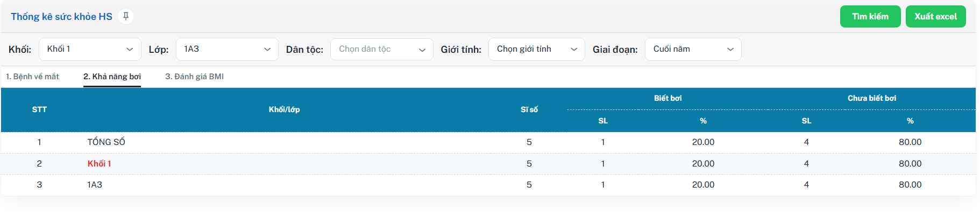Click Chưa biết bơi count 4 in TỔNG SỐ row
The height and width of the screenshot is (221, 980).
pyautogui.click(x=806, y=142)
